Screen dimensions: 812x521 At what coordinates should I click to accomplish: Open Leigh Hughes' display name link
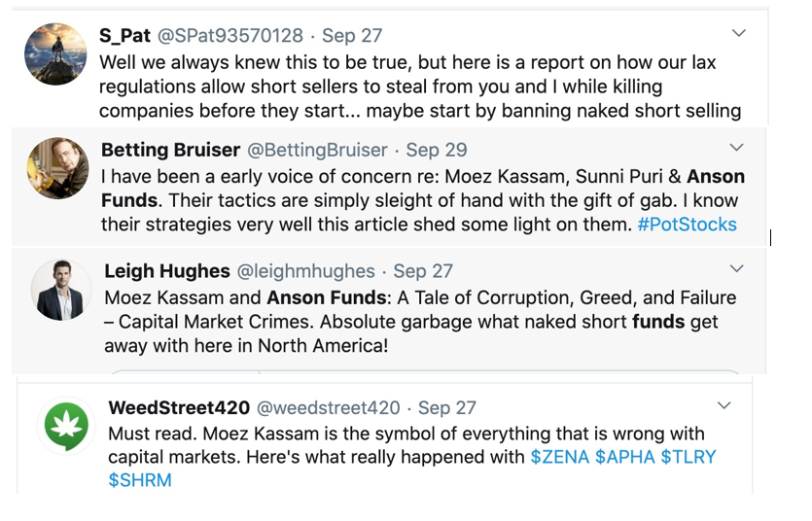(167, 271)
